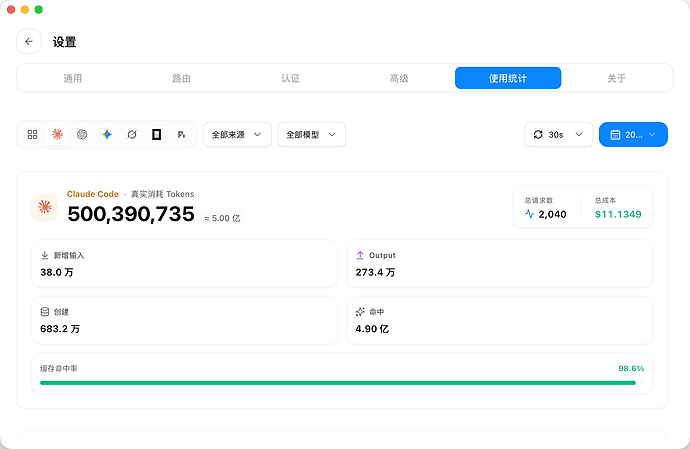Select the last provider icon in filter row
The width and height of the screenshot is (690, 449).
pyautogui.click(x=181, y=134)
